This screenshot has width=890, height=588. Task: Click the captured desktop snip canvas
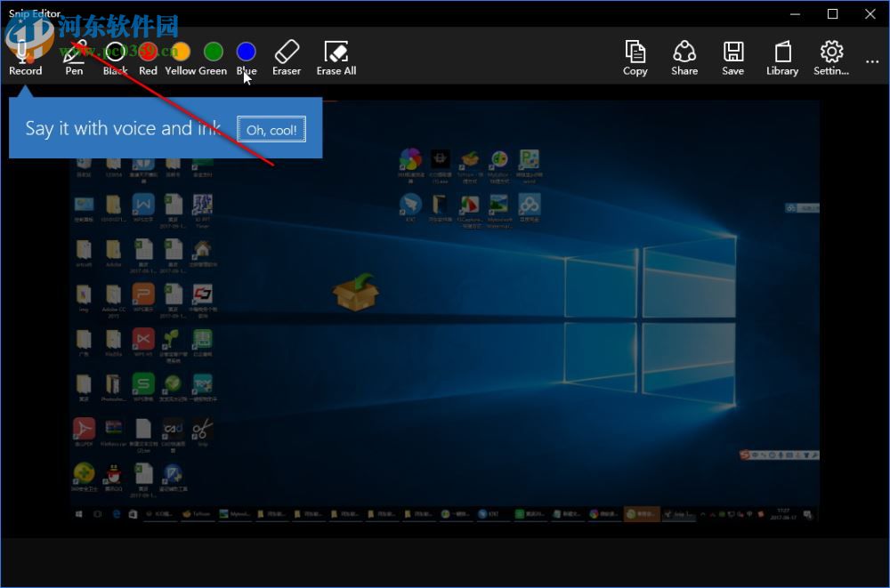click(x=444, y=311)
